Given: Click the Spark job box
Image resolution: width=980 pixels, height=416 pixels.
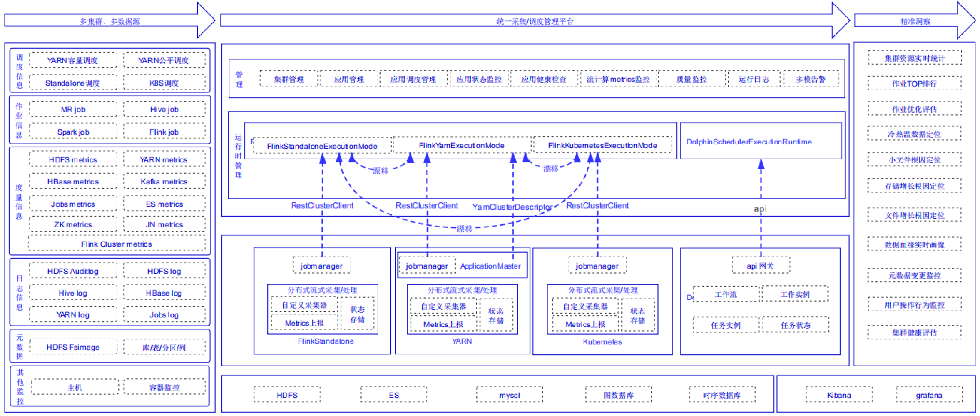Looking at the screenshot, I should pos(73,132).
